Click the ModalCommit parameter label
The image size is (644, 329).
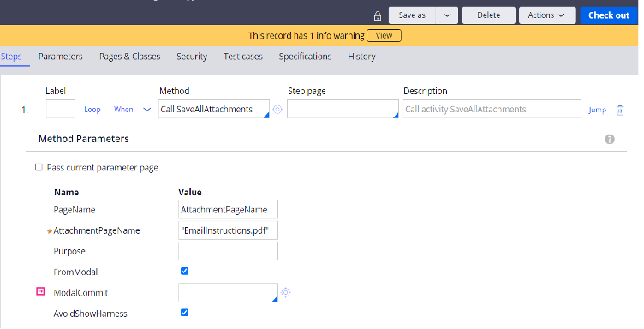point(80,293)
